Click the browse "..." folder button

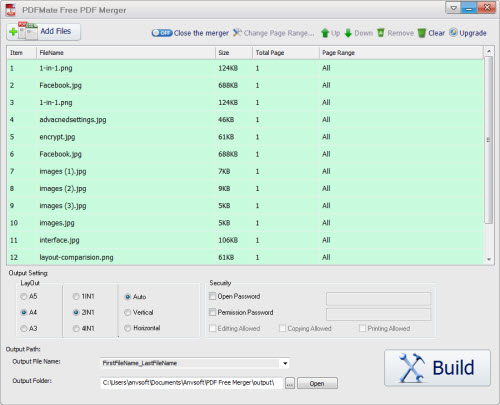tap(290, 383)
